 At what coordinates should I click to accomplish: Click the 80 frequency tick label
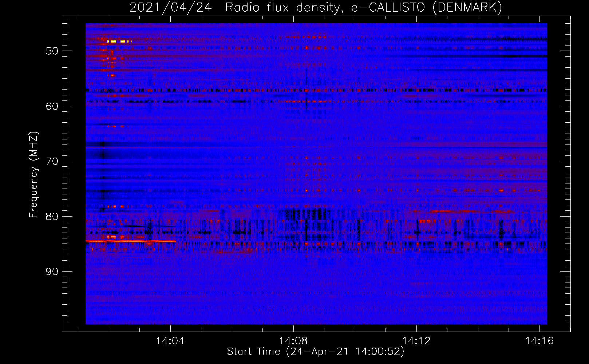(x=52, y=217)
